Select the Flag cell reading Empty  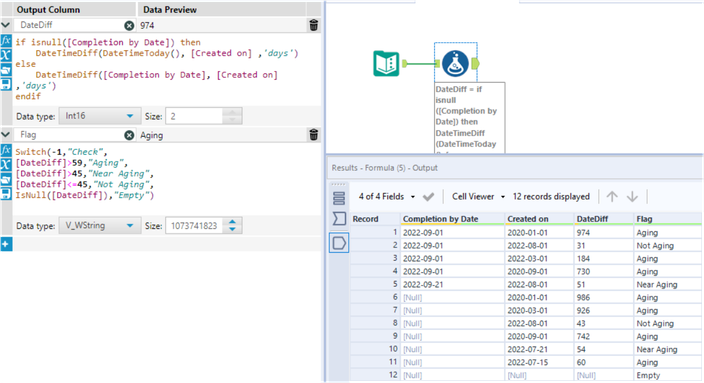pos(668,375)
